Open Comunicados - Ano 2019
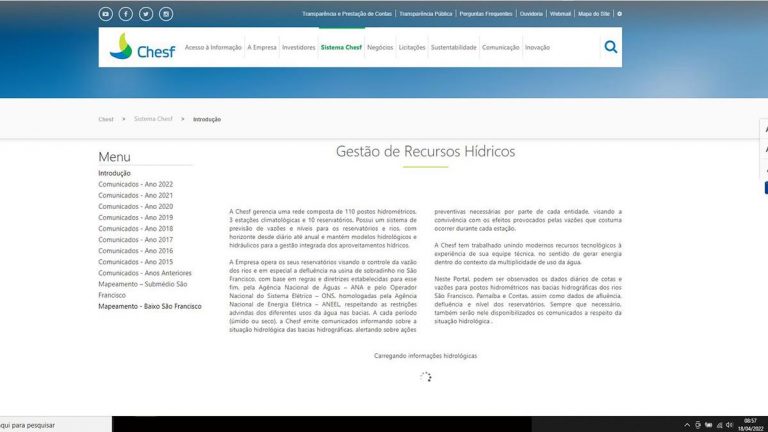This screenshot has width=768, height=432. tap(136, 217)
